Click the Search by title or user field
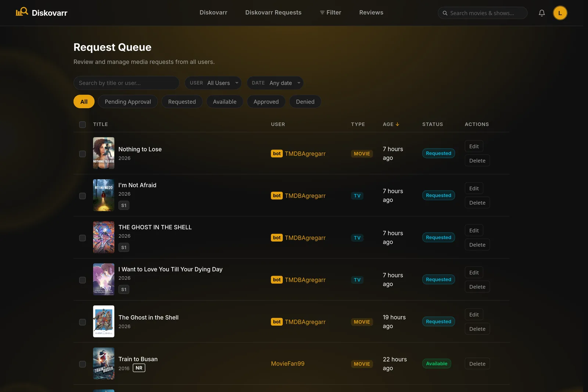The height and width of the screenshot is (392, 588). pyautogui.click(x=126, y=83)
